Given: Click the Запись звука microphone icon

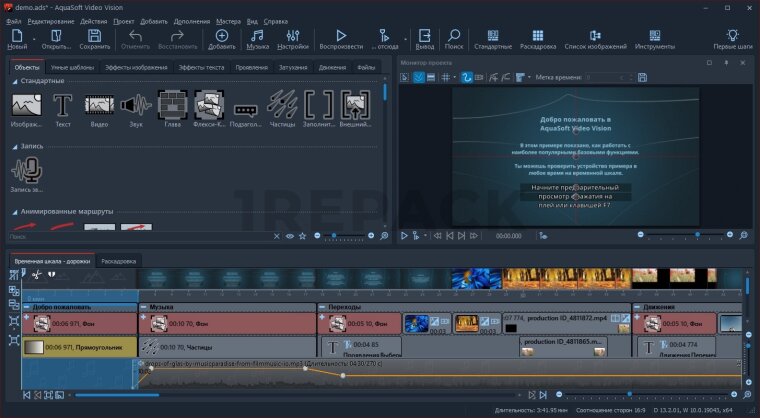Looking at the screenshot, I should click(26, 172).
